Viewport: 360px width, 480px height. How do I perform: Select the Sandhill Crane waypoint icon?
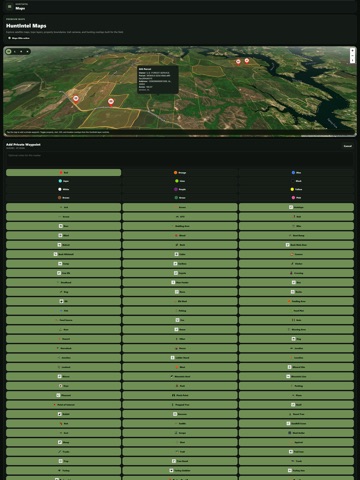click(x=296, y=423)
